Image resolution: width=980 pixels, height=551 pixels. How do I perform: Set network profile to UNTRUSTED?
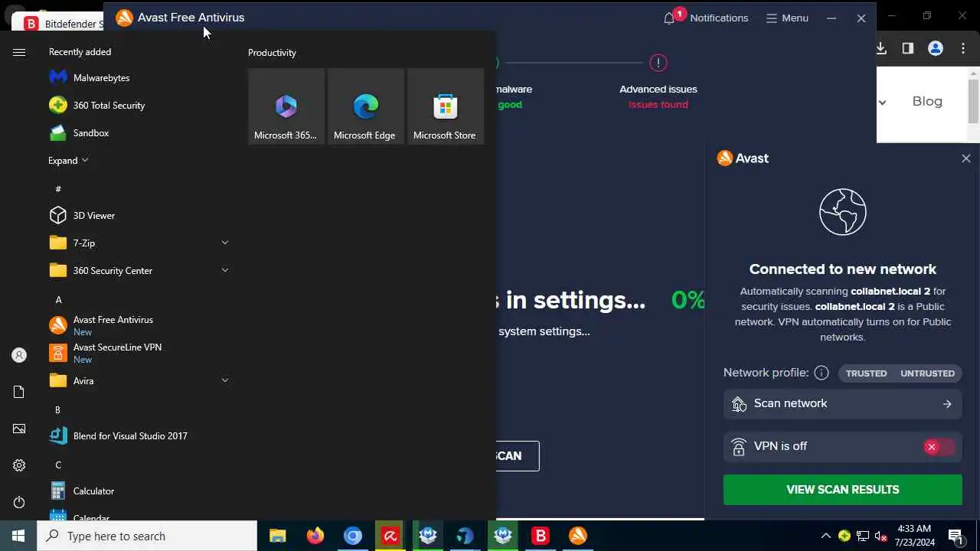click(x=927, y=373)
